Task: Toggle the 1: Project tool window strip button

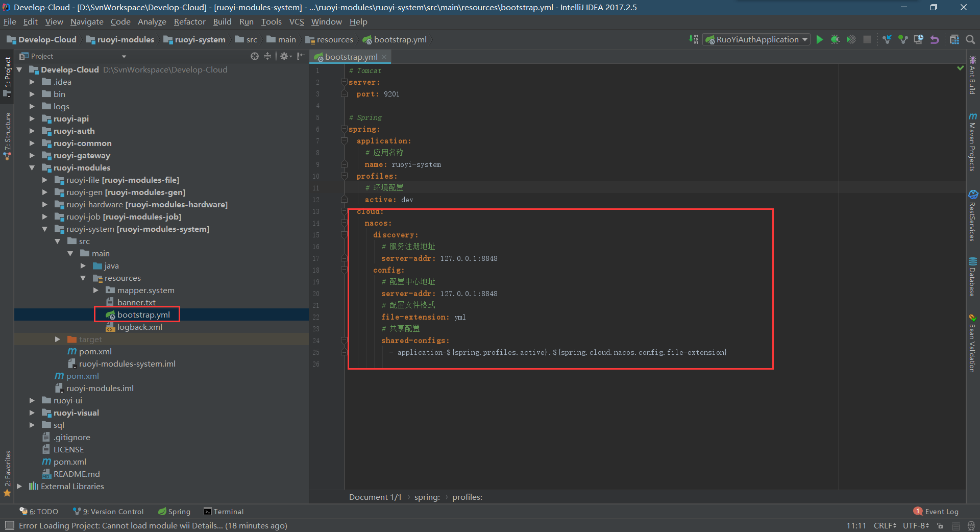Action: (7, 77)
